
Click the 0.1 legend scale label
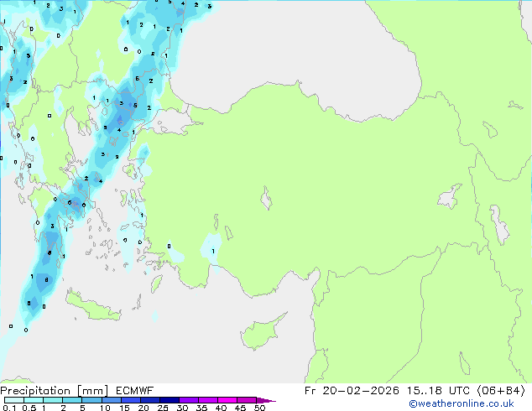tap(9, 408)
